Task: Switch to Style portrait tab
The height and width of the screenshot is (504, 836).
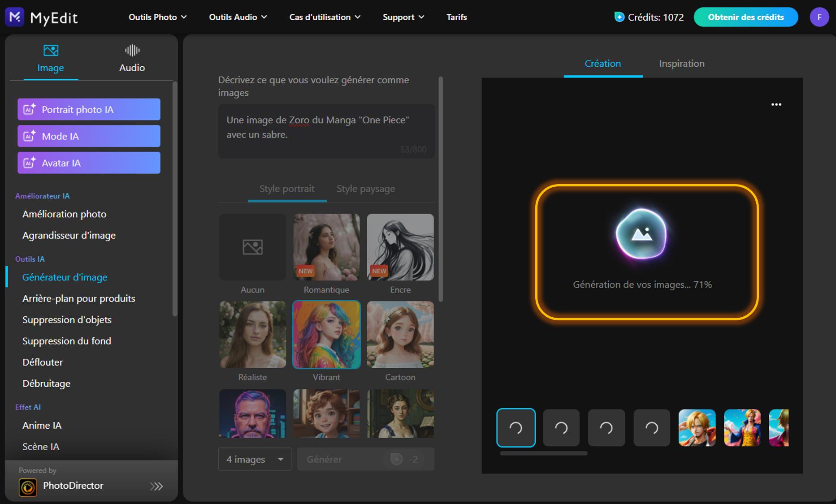Action: 287,189
